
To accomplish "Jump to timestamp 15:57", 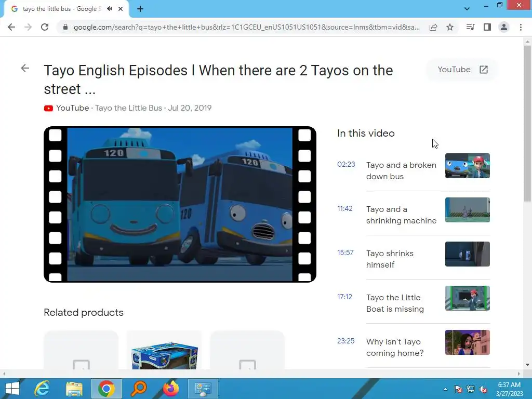I will [345, 252].
